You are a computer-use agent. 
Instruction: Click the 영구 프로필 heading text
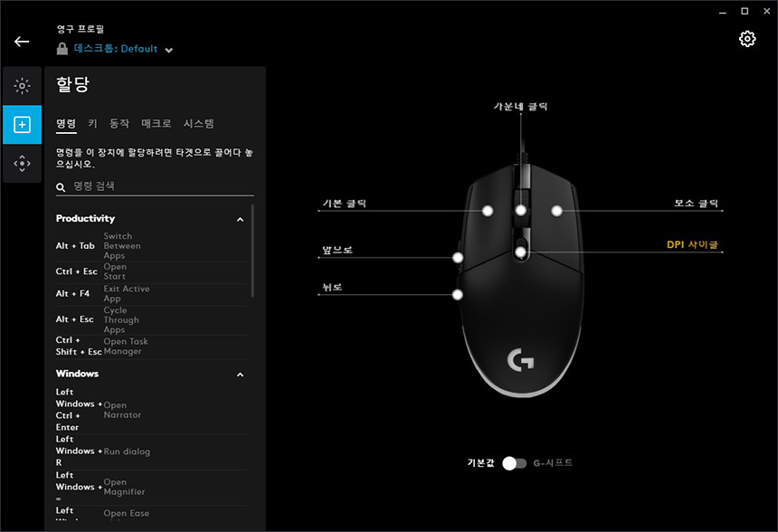(81, 29)
